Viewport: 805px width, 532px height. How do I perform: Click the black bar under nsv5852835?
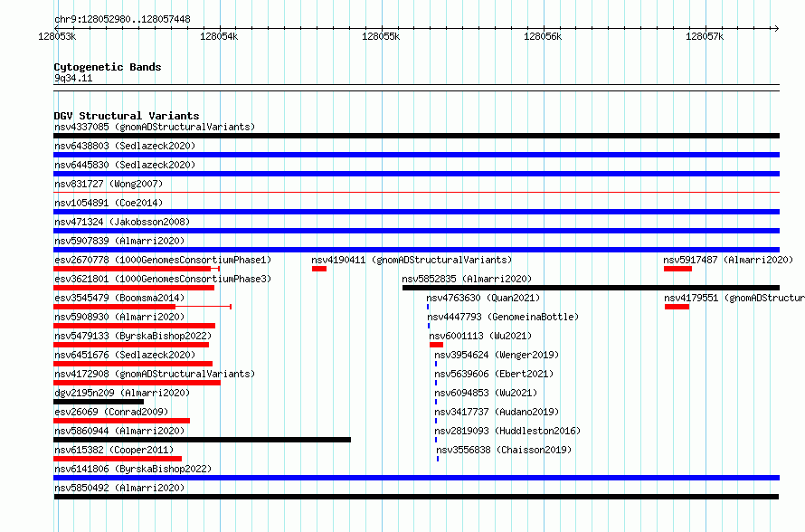[591, 288]
